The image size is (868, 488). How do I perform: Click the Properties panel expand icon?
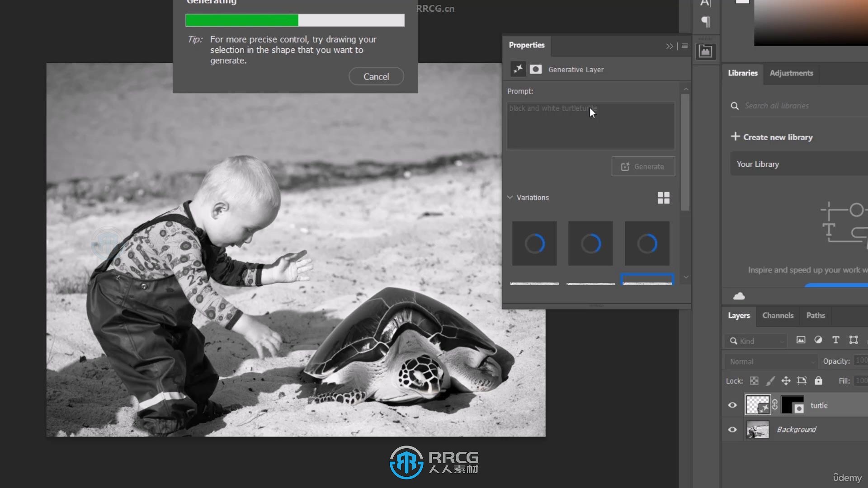(669, 47)
